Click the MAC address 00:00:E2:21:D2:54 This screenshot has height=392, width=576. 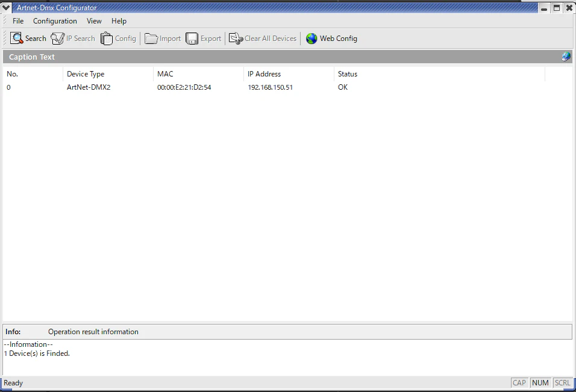tap(184, 87)
